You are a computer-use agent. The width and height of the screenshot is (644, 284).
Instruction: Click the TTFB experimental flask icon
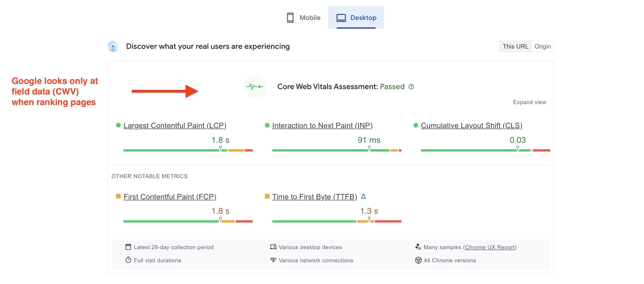pos(363,196)
